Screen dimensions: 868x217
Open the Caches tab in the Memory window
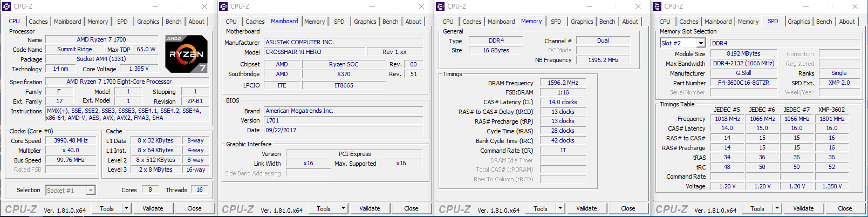(x=472, y=22)
